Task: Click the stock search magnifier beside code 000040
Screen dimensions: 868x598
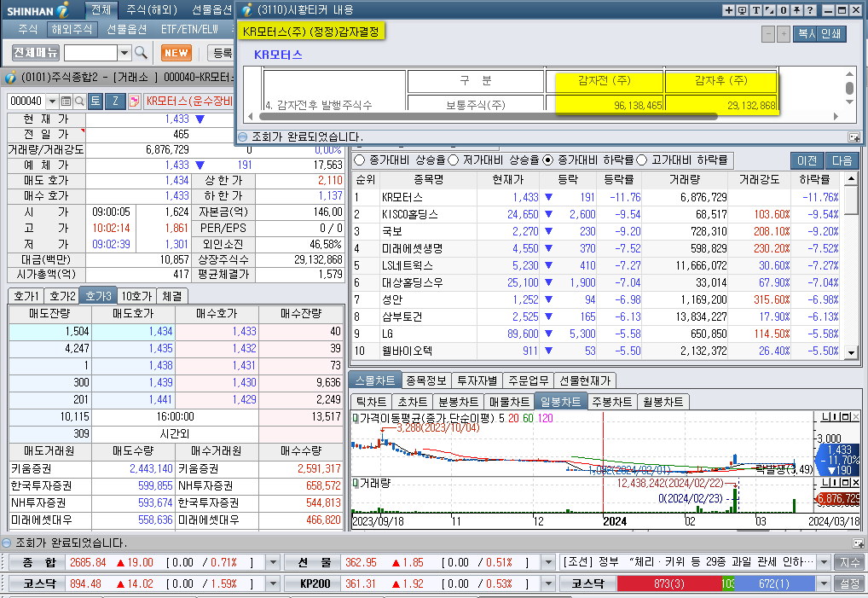Action: (x=79, y=101)
